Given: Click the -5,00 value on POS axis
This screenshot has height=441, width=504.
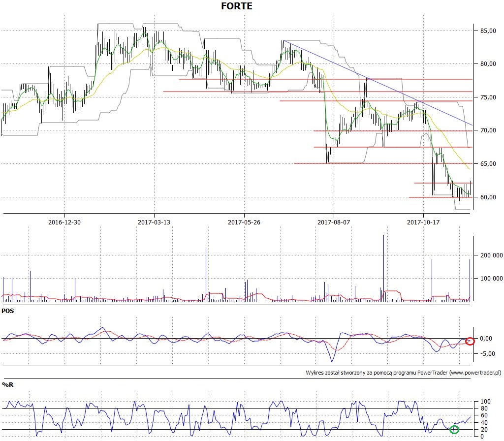Looking at the screenshot, I should (x=487, y=354).
